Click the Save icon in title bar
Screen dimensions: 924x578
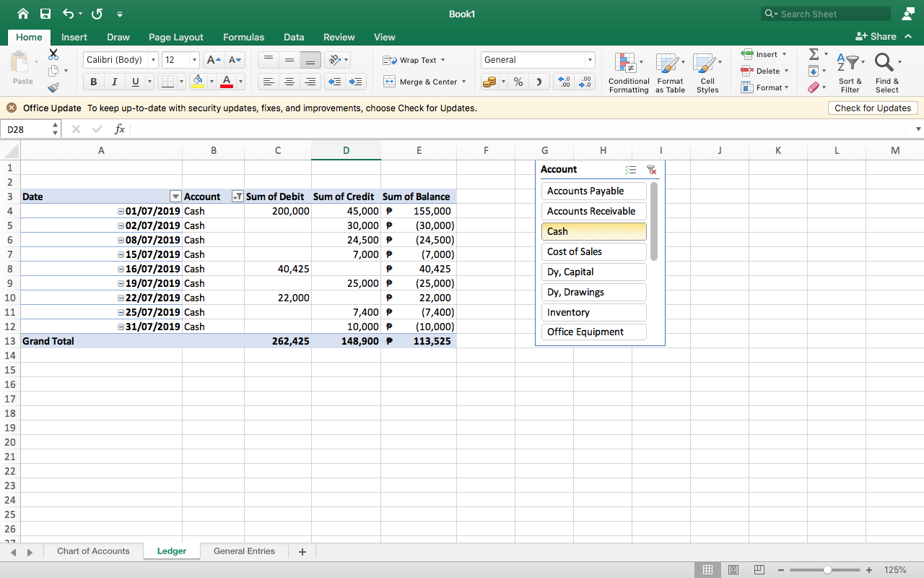pos(45,14)
